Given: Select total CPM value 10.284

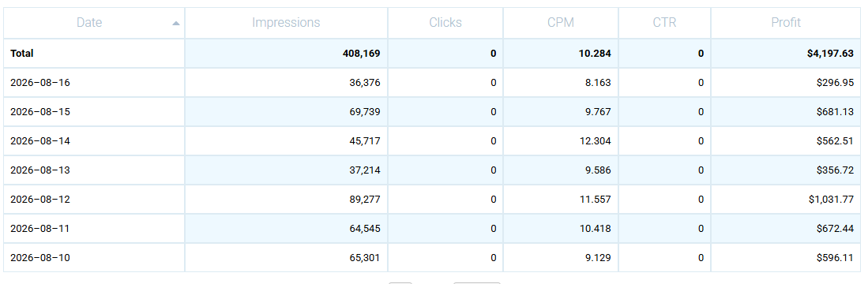Looking at the screenshot, I should (596, 54).
